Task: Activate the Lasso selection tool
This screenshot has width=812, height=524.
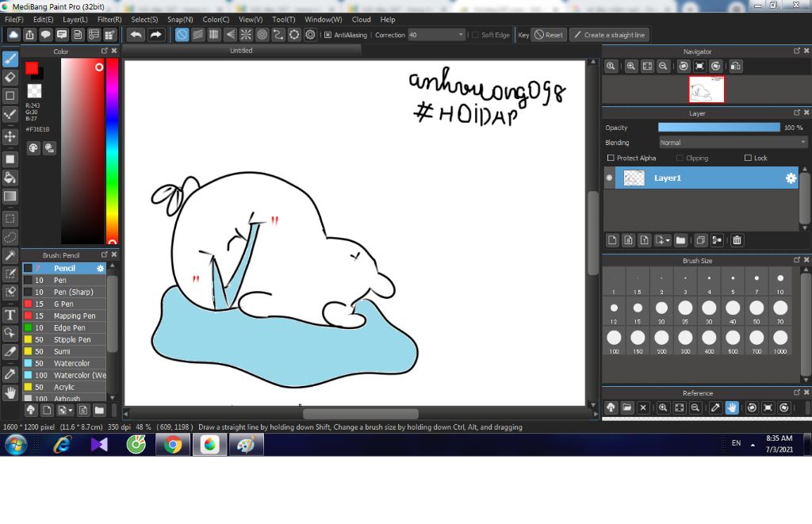Action: 10,237
